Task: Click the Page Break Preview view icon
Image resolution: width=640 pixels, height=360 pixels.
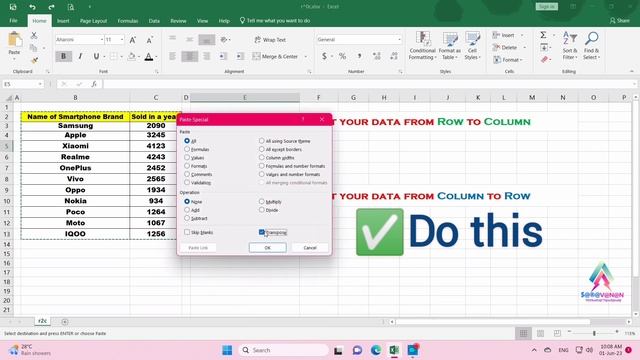Action: (x=557, y=333)
